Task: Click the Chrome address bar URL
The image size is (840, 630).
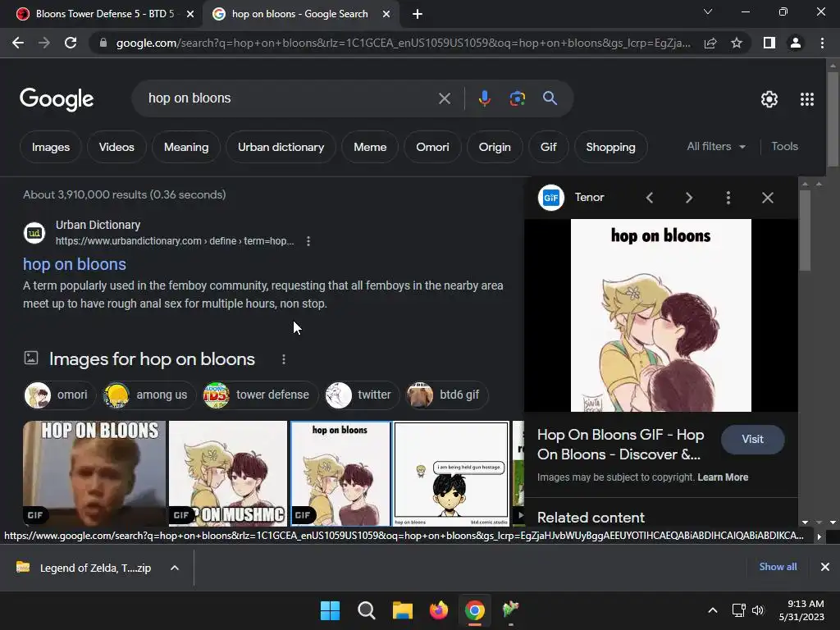Action: click(403, 43)
